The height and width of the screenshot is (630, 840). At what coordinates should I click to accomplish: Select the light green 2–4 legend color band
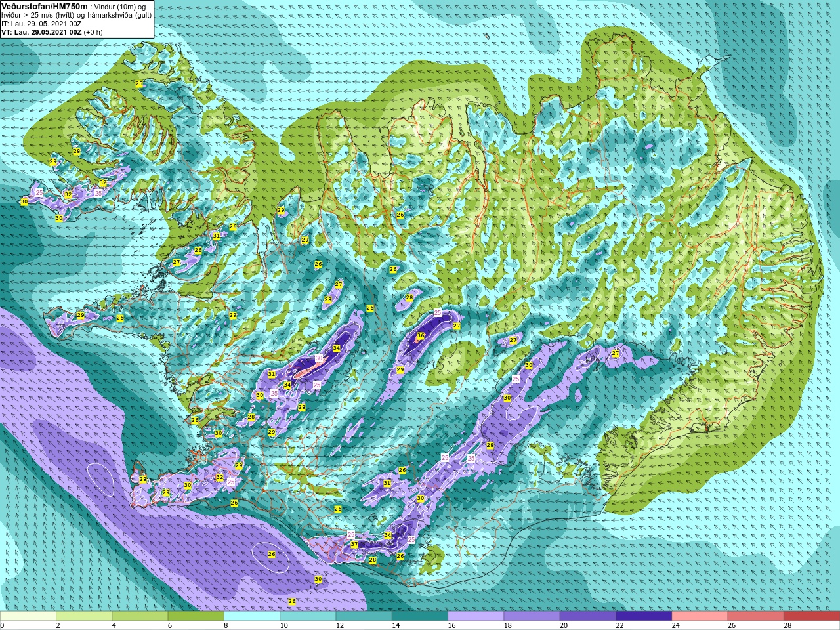tap(84, 616)
